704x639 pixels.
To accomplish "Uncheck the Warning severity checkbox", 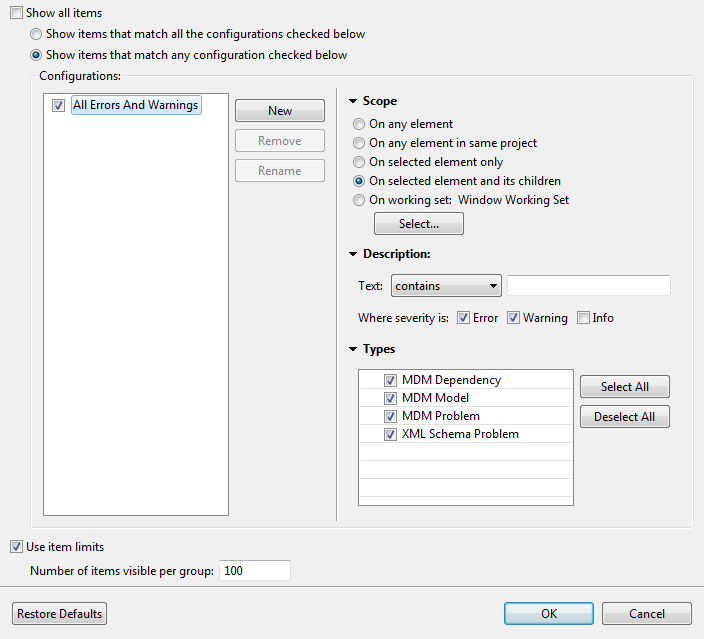I will pyautogui.click(x=513, y=318).
